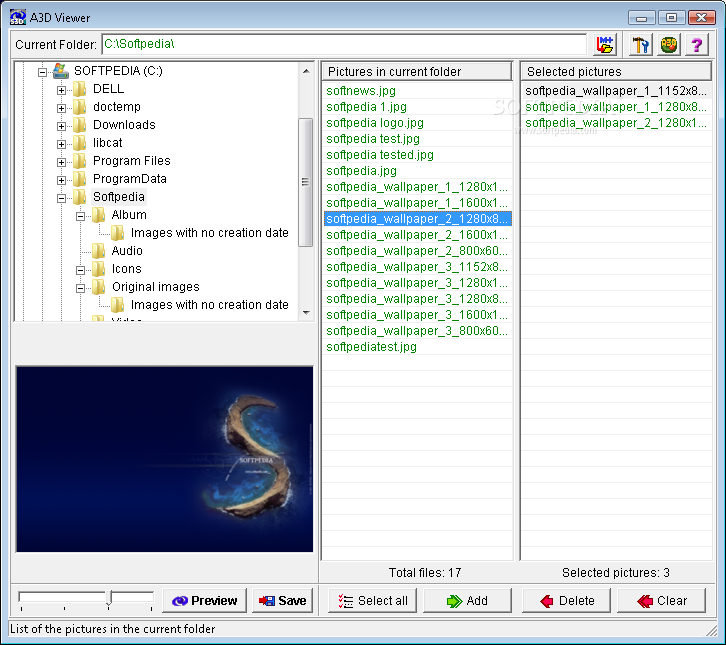The image size is (726, 645).
Task: Click the SOFTPEDIA (C:) drive icon
Action: coord(61,70)
